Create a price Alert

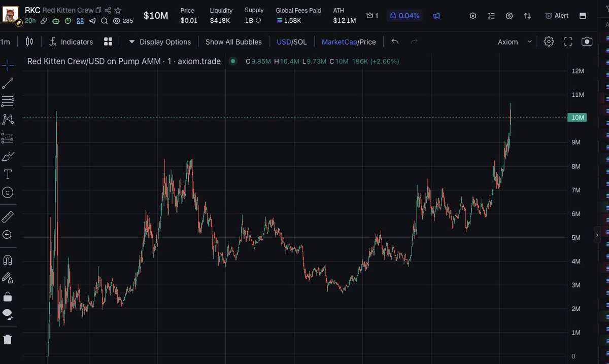point(557,16)
